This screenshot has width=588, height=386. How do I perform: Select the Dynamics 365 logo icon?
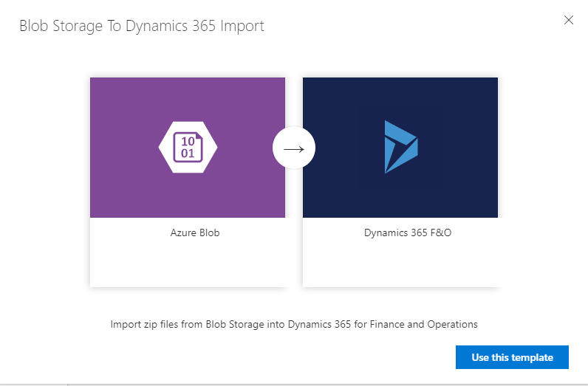(x=401, y=147)
